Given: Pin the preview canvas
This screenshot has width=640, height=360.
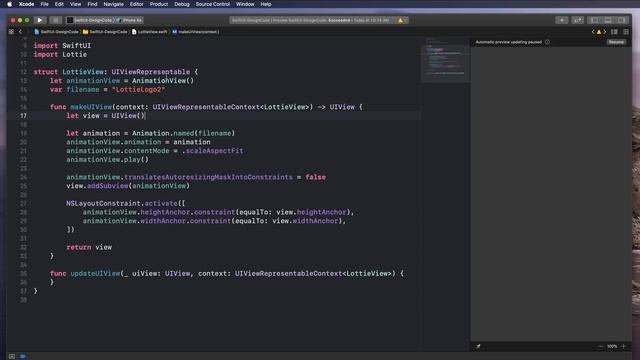Looking at the screenshot, I should (478, 347).
